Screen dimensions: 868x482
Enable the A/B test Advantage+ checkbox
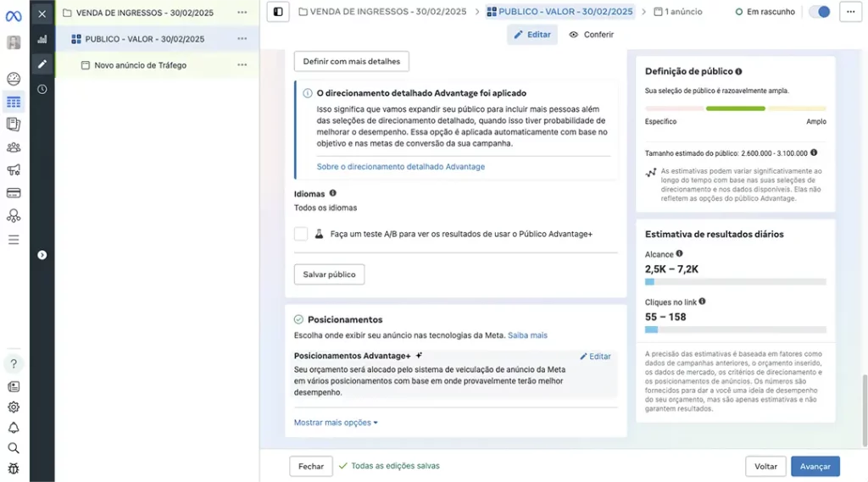(301, 234)
